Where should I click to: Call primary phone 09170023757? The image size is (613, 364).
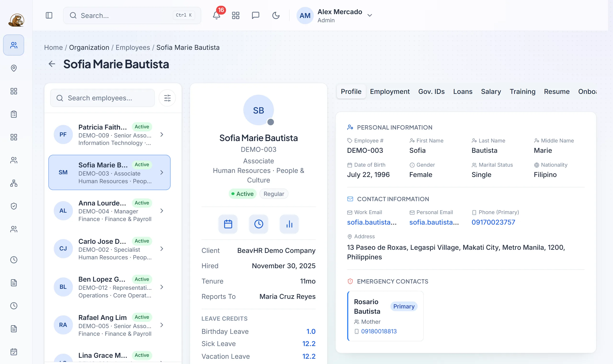(x=493, y=222)
